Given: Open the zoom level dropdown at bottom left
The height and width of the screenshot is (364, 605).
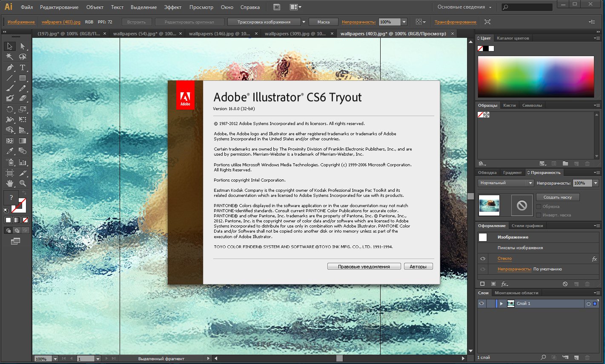Looking at the screenshot, I should (x=55, y=359).
